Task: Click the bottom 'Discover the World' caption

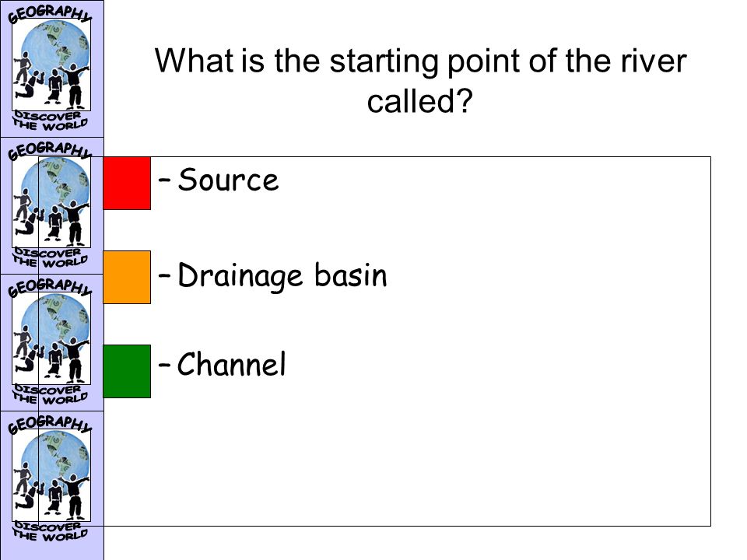Action: pos(50,531)
